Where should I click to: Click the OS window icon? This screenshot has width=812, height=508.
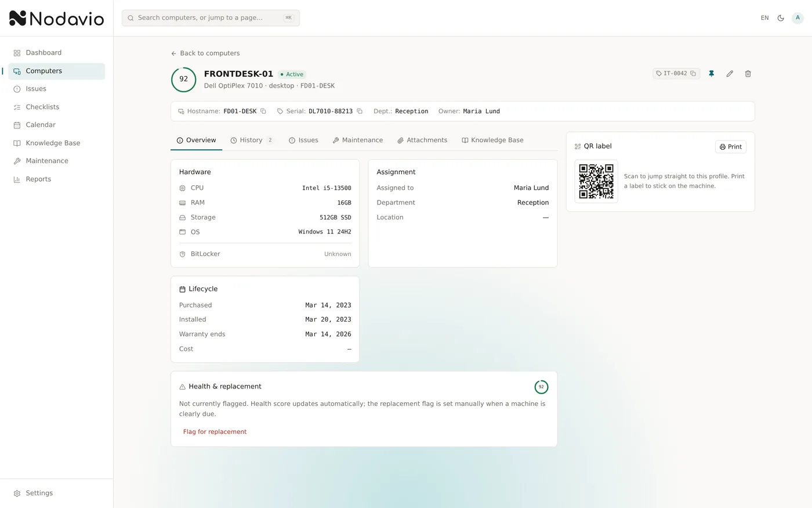click(x=183, y=232)
